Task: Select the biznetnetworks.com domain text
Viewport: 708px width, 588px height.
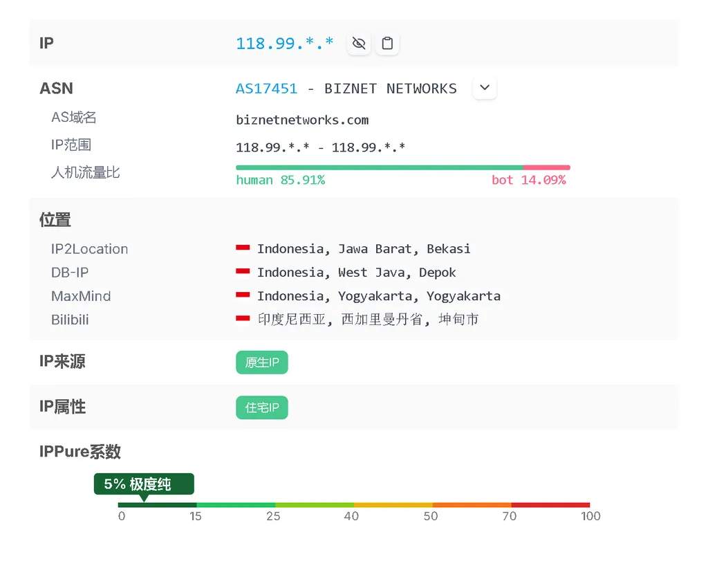Action: click(302, 120)
